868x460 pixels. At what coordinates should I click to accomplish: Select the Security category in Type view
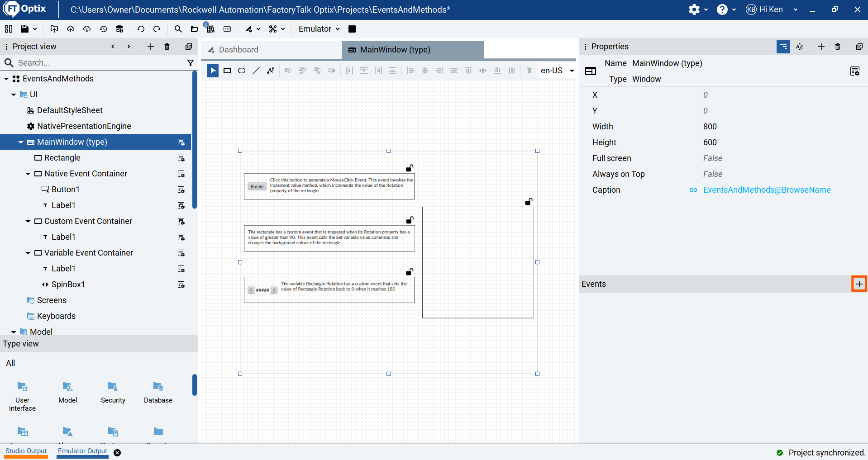point(113,392)
